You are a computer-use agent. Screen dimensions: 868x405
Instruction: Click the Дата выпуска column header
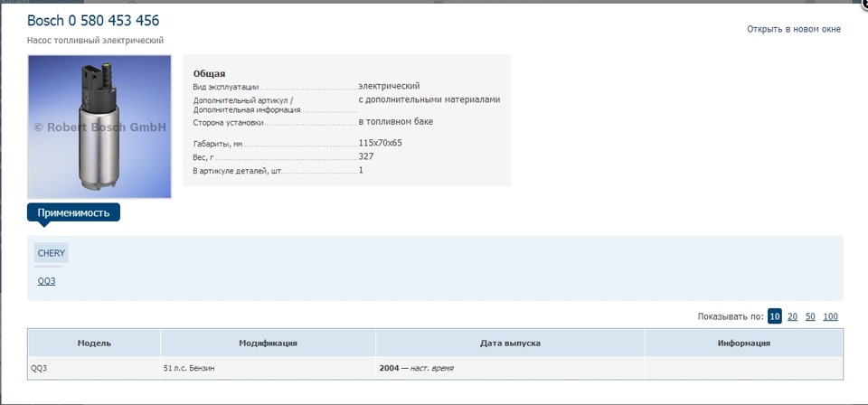click(510, 343)
